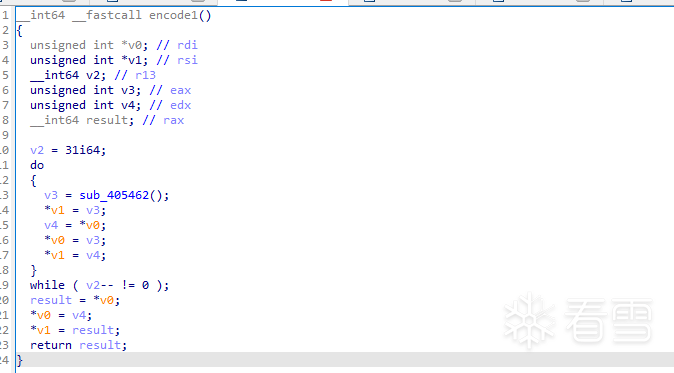
Task: Click the __fastcall calling convention keyword
Action: pyautogui.click(x=107, y=15)
